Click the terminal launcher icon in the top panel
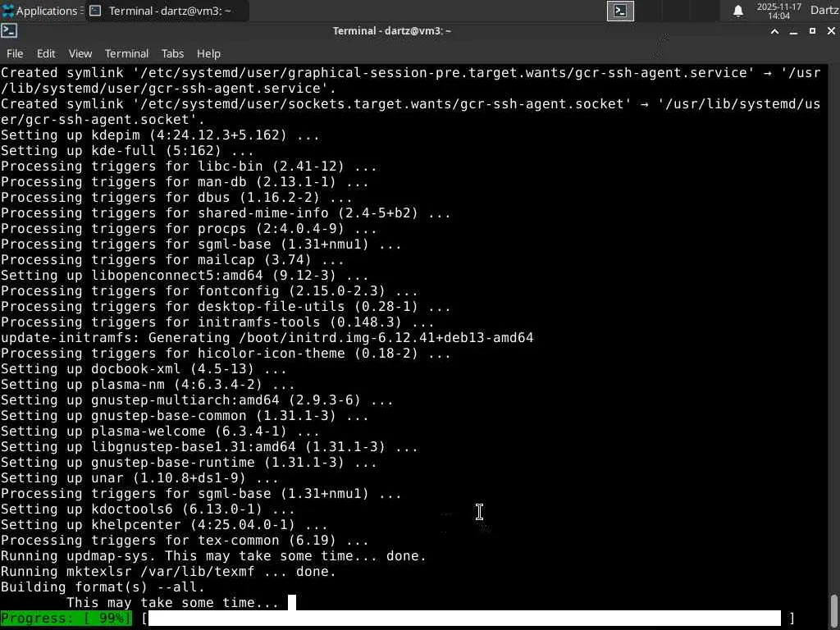The height and width of the screenshot is (630, 840). point(620,11)
